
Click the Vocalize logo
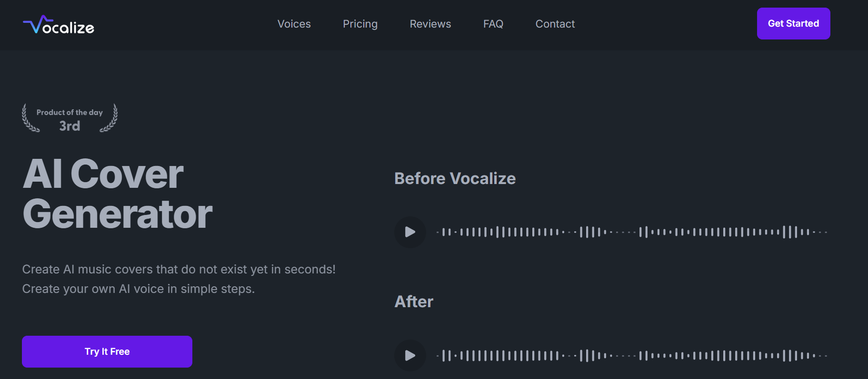pos(59,25)
